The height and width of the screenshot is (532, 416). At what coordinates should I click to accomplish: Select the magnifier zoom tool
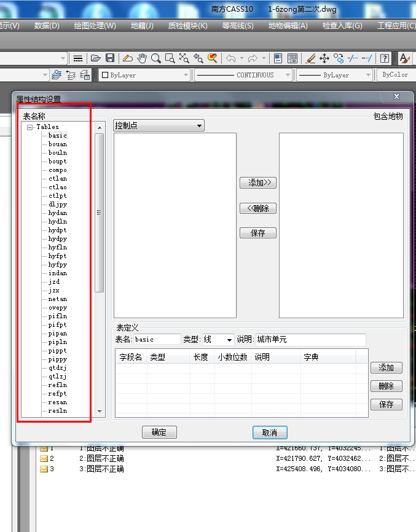pos(156,58)
